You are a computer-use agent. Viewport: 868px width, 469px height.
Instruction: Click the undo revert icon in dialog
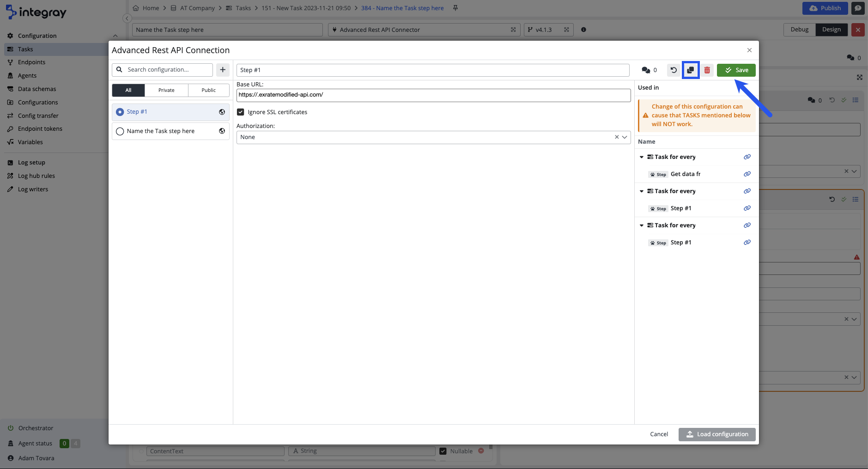pyautogui.click(x=674, y=70)
